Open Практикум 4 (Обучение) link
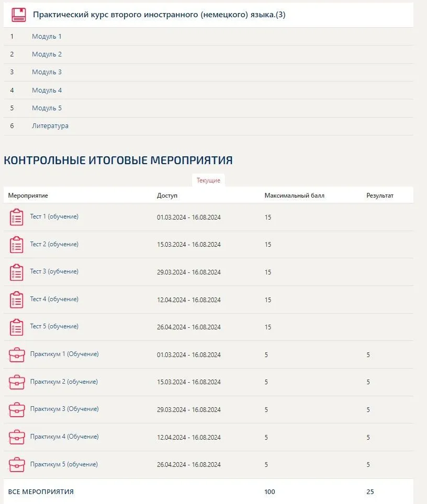The height and width of the screenshot is (504, 427). click(x=64, y=437)
